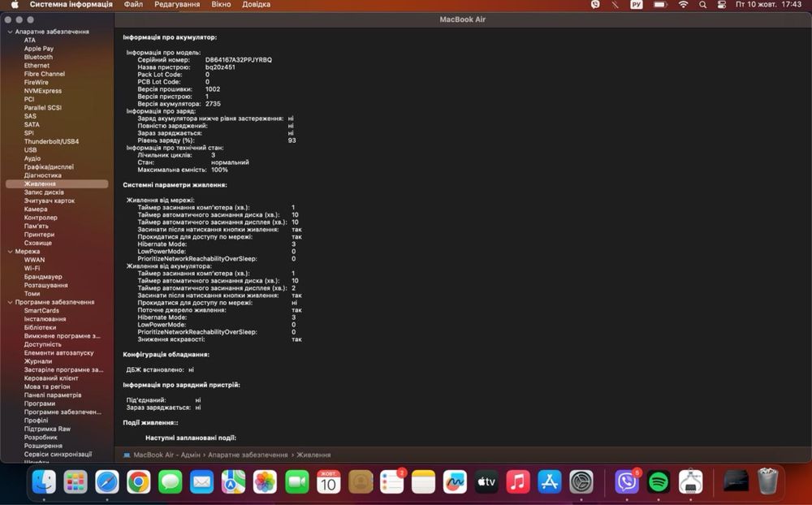Viewport: 812px width, 505px height.
Task: Click serial number D864167A32PPJYRBQ
Action: point(238,60)
